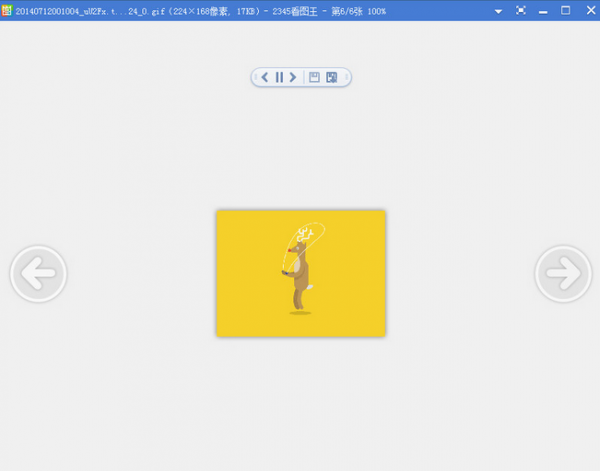Click the 第6/6张 image counter in title bar
Image resolution: width=600 pixels, height=471 pixels.
(347, 11)
